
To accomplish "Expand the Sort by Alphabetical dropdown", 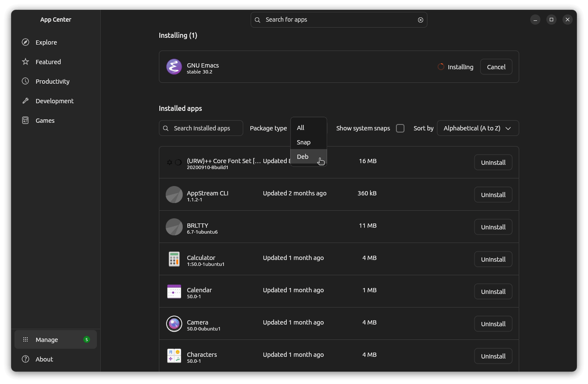I will click(x=478, y=128).
